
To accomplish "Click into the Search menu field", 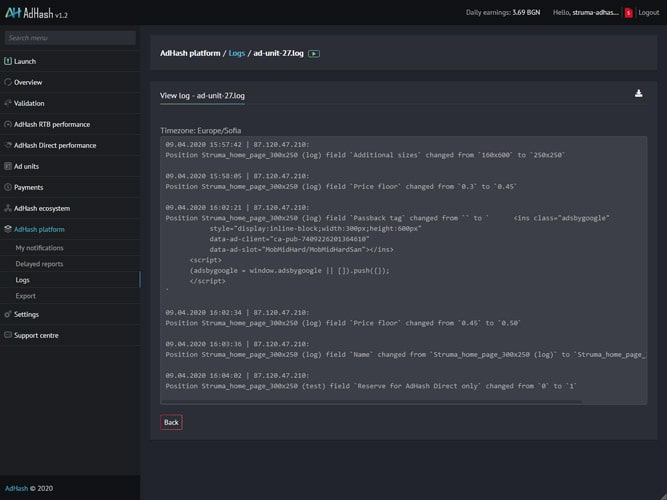I will [x=69, y=38].
